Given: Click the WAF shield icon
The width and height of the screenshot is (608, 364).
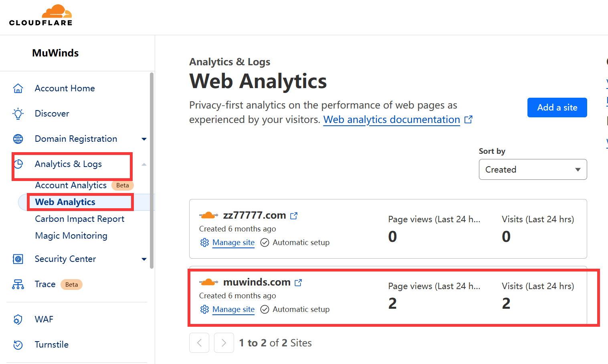Looking at the screenshot, I should (18, 320).
